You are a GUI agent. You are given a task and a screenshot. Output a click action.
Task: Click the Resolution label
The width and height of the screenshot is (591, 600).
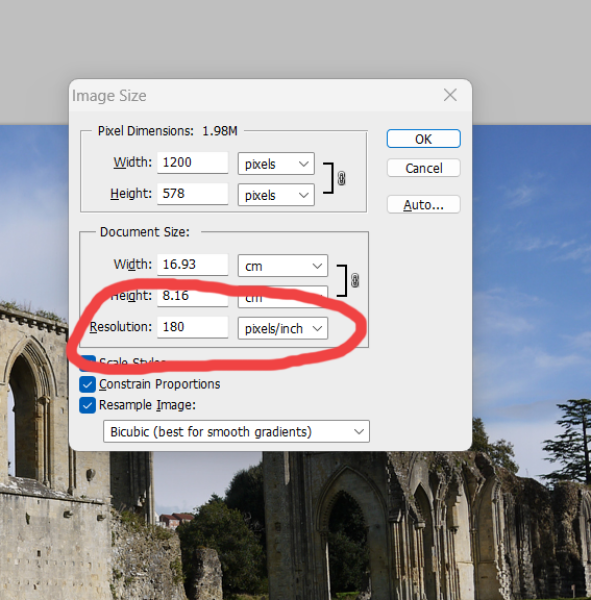coord(121,327)
